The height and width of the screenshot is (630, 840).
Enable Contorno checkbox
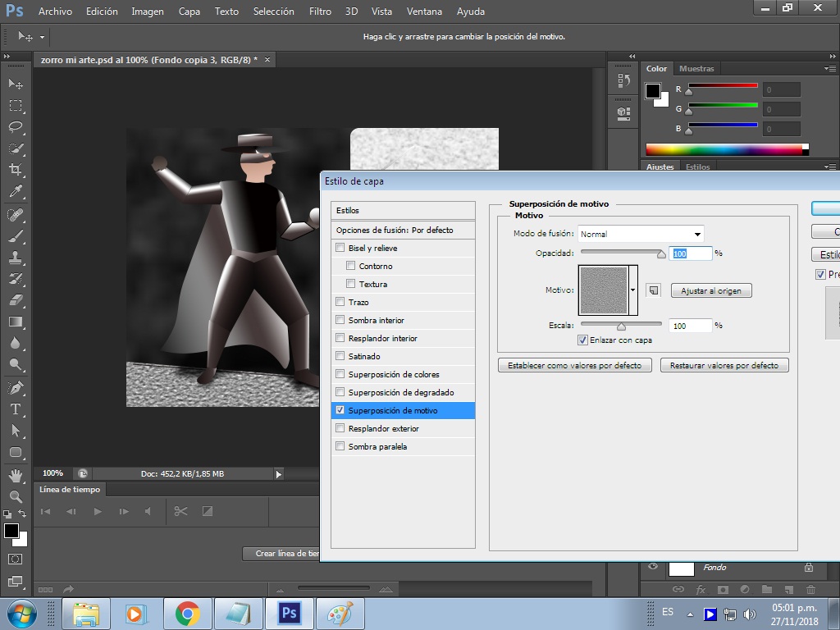(x=350, y=265)
